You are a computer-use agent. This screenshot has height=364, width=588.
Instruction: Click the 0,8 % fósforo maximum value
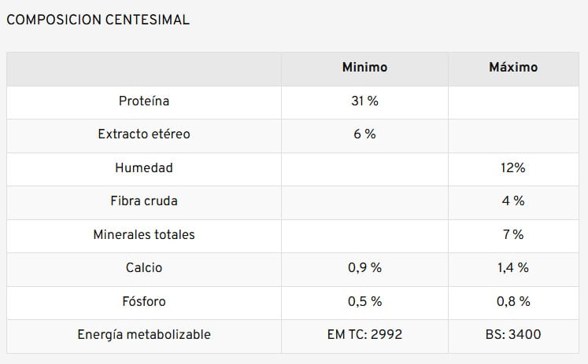coord(513,302)
